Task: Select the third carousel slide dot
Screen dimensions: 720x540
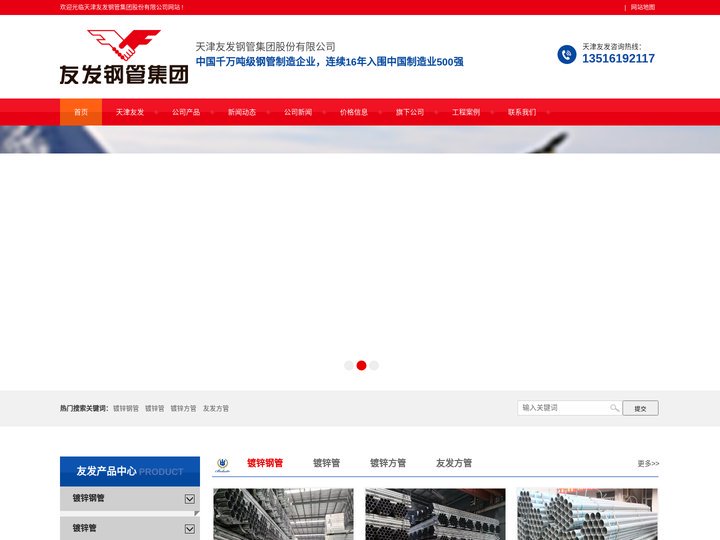Action: [x=374, y=366]
